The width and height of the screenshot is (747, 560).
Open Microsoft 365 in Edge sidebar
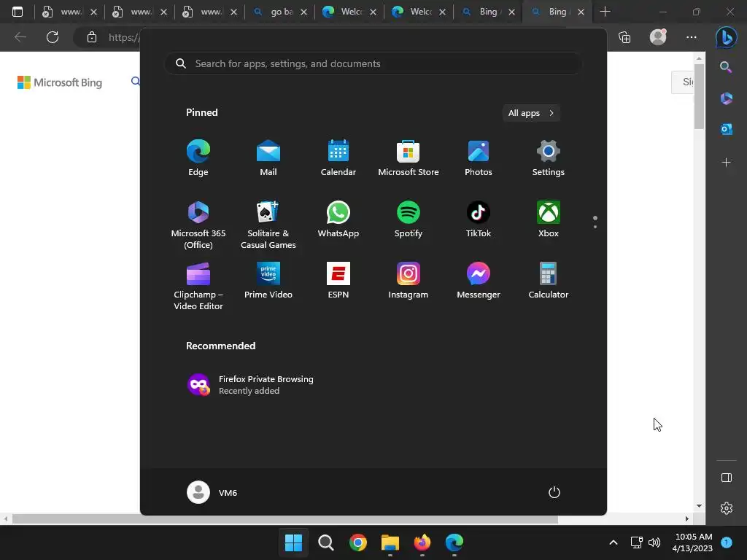click(x=726, y=98)
